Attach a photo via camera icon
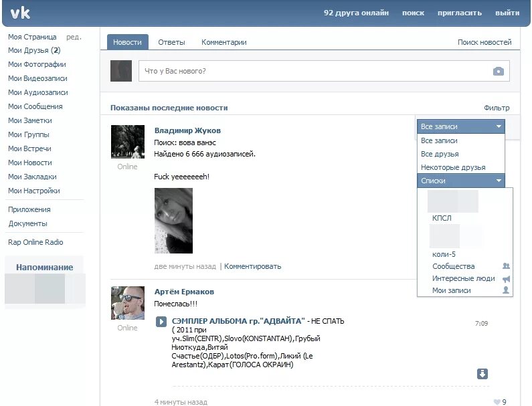532x406 pixels. tap(498, 71)
